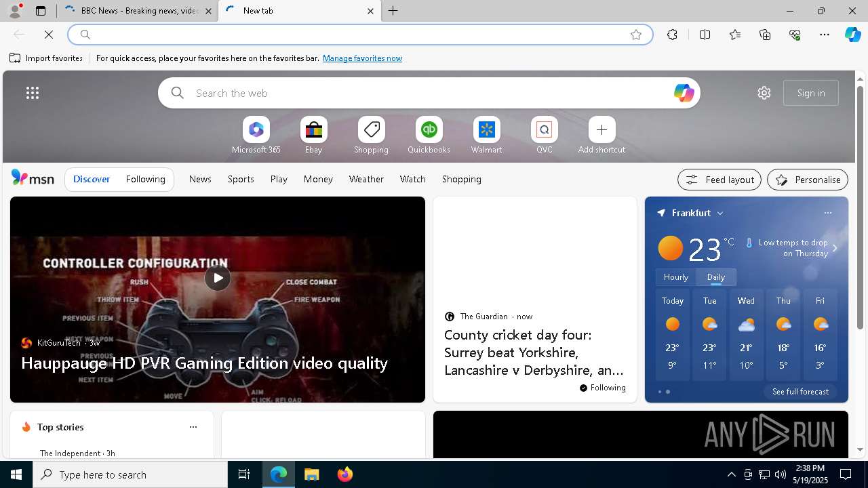The image size is (868, 488).
Task: Show next weather alert arrow
Action: pyautogui.click(x=835, y=248)
